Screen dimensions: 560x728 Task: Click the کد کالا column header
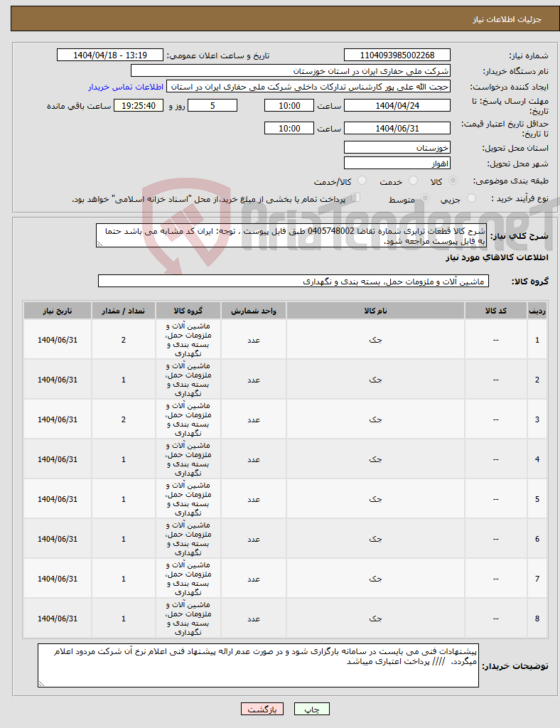pos(495,311)
